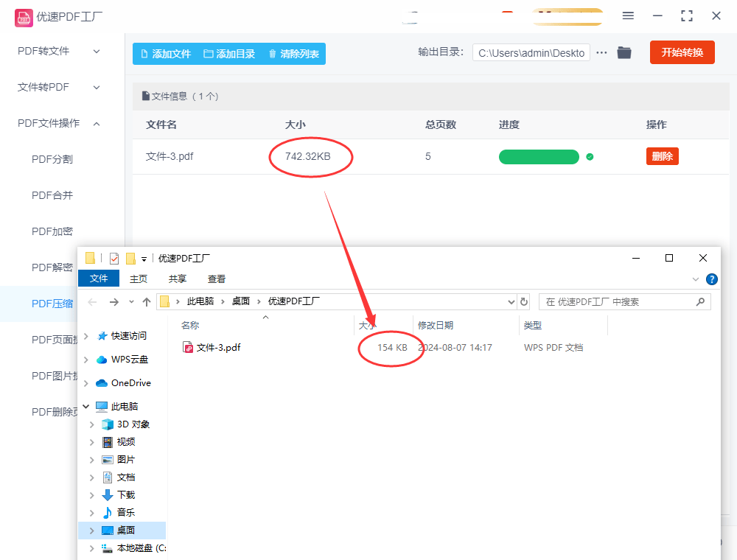The width and height of the screenshot is (737, 560).
Task: Open address bar history dropdown in Explorer
Action: (511, 302)
